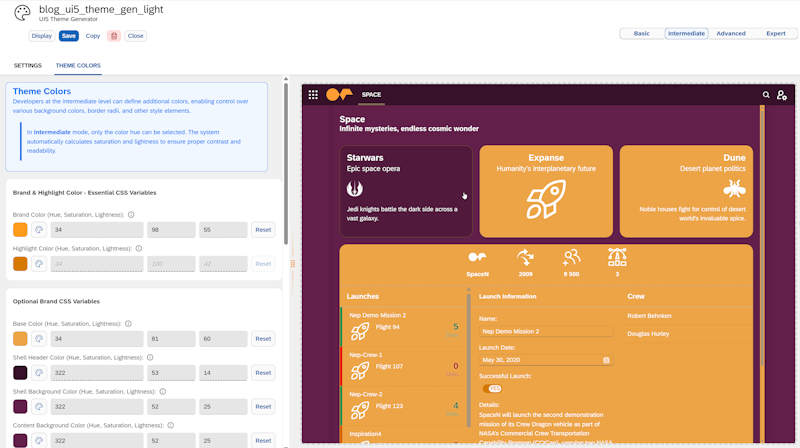Image resolution: width=800 pixels, height=448 pixels.
Task: Reset the Shell Header Color values
Action: [263, 373]
